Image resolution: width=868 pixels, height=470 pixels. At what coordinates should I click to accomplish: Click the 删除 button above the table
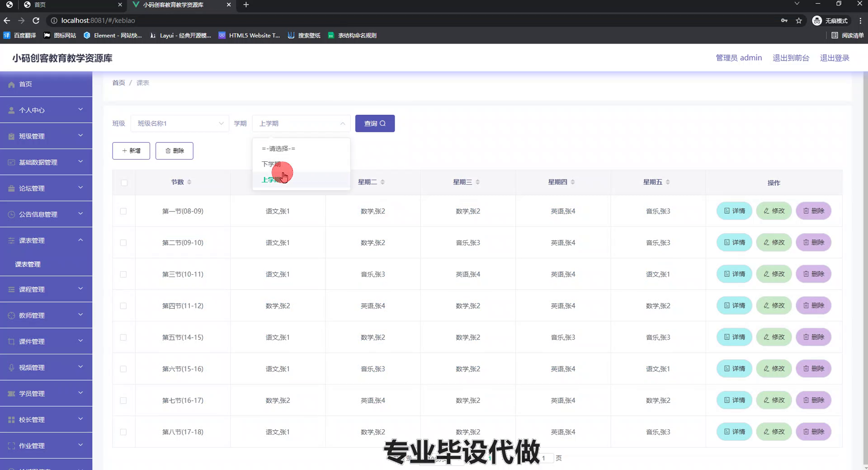175,151
